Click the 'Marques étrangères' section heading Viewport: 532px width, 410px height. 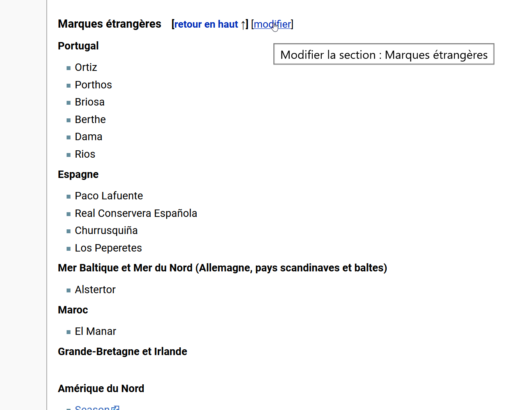tap(109, 24)
